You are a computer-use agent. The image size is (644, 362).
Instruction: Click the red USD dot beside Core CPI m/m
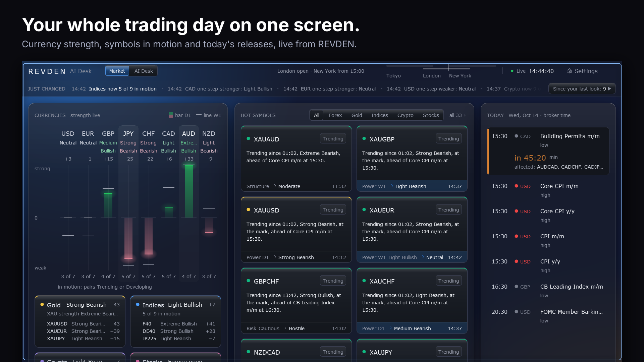(517, 186)
